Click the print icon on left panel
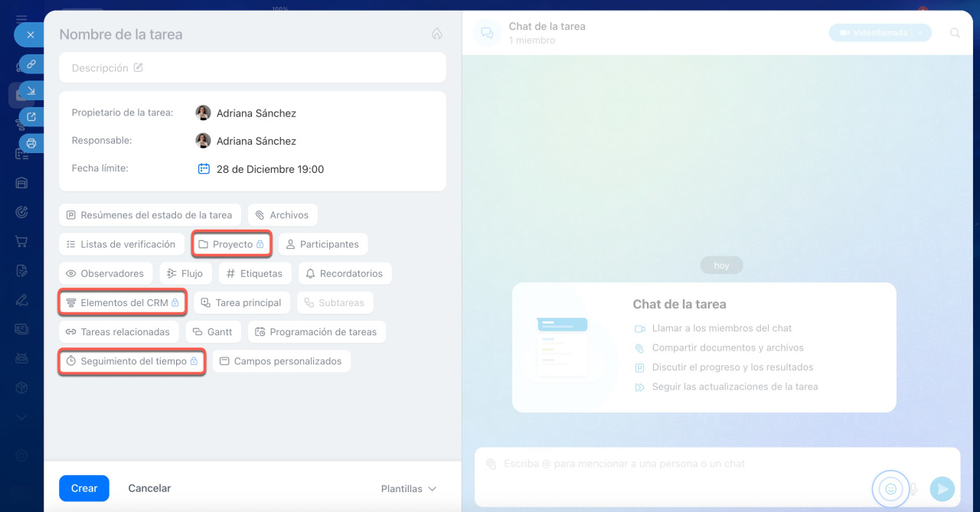 coord(31,143)
